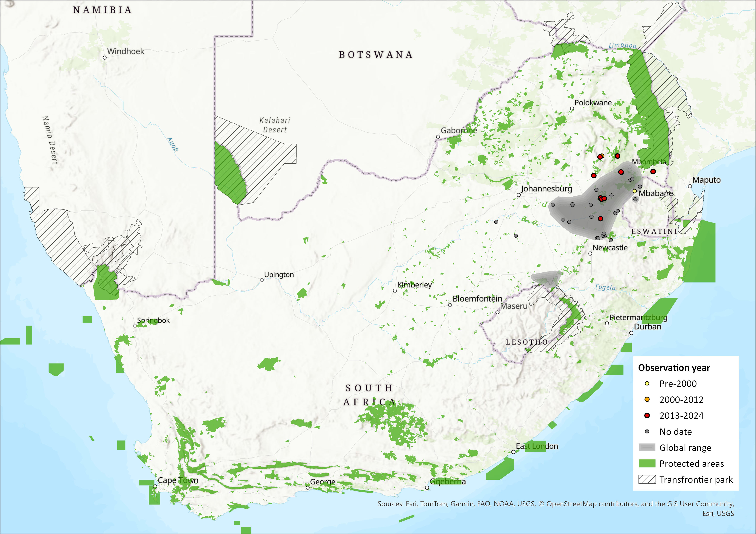Click the BOTSWANA country label
Screen dimensions: 756x534
376,55
